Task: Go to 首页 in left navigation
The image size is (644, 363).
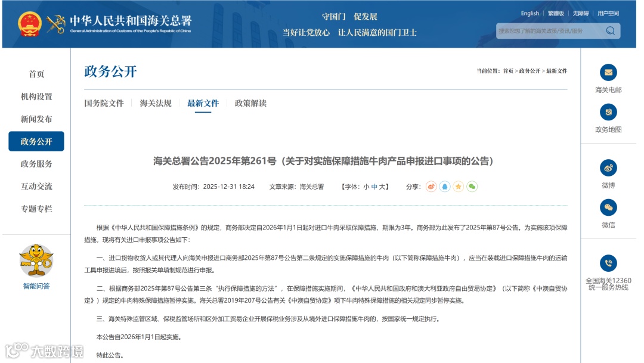Action: (36, 74)
